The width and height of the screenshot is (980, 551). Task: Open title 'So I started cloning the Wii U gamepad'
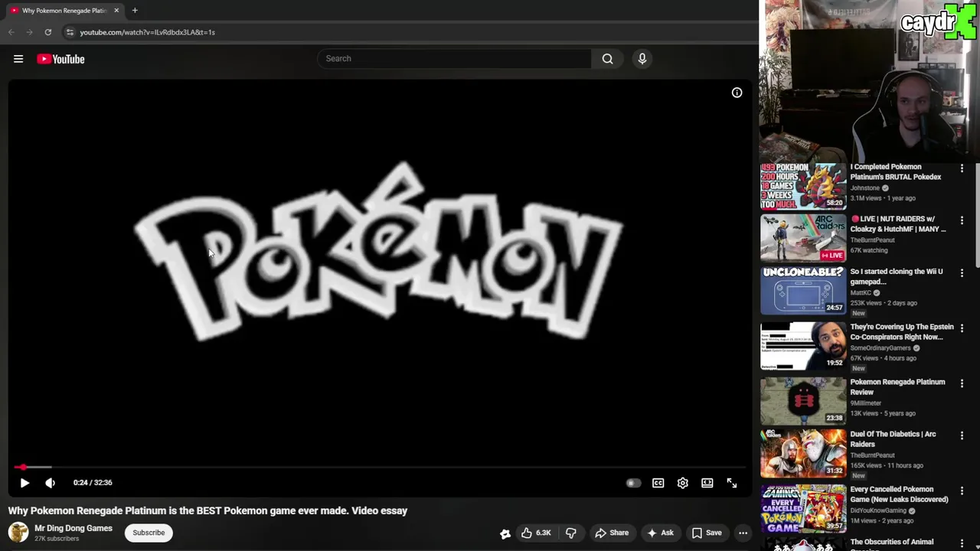click(x=897, y=276)
